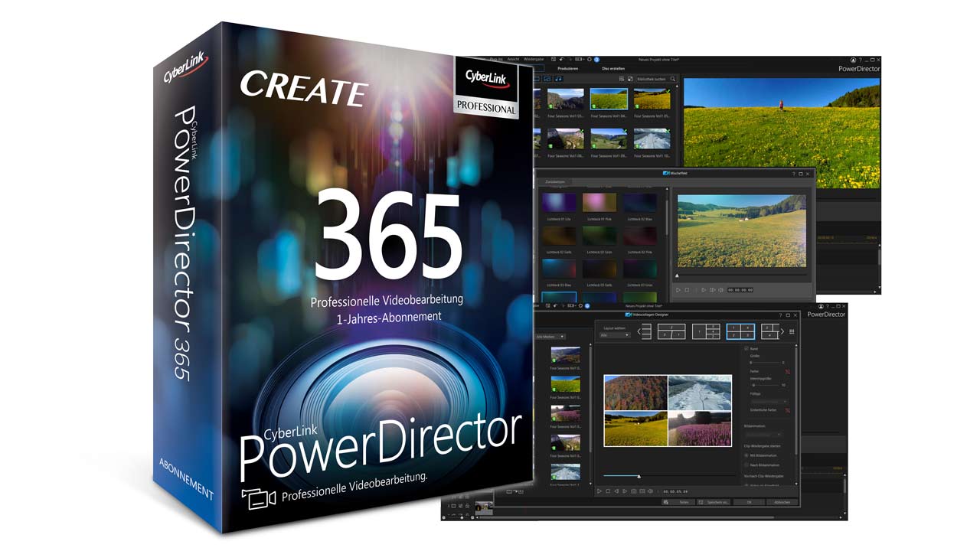
Task: Click the image media filter icon
Action: pyautogui.click(x=547, y=79)
